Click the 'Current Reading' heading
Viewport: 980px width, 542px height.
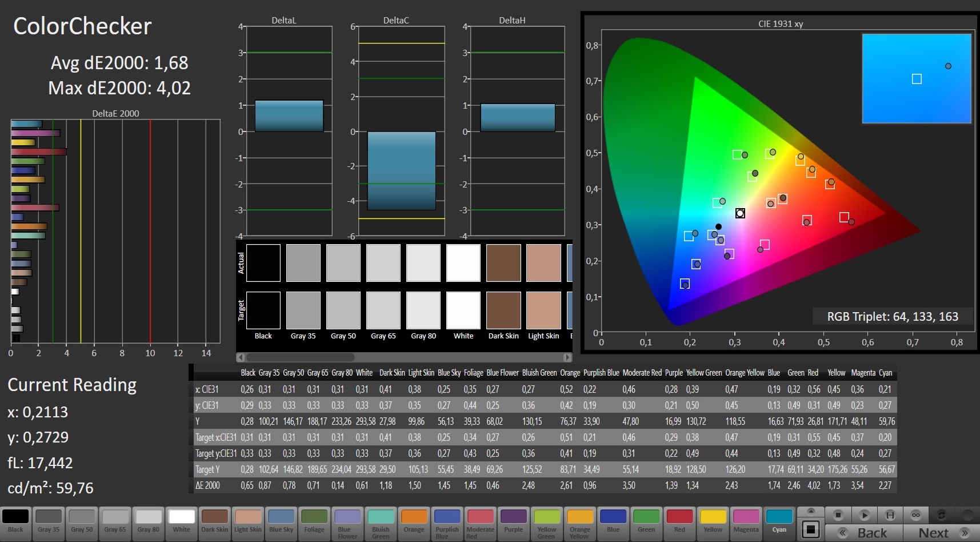pyautogui.click(x=72, y=385)
